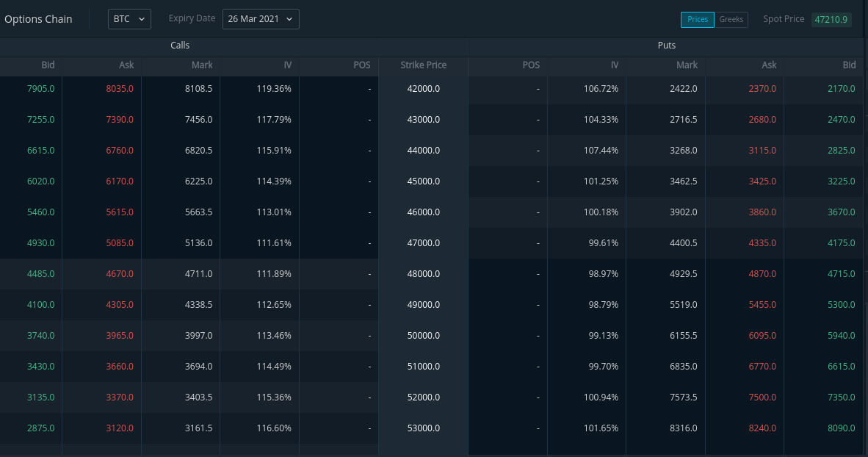Click strike price 45000.0

pyautogui.click(x=424, y=181)
